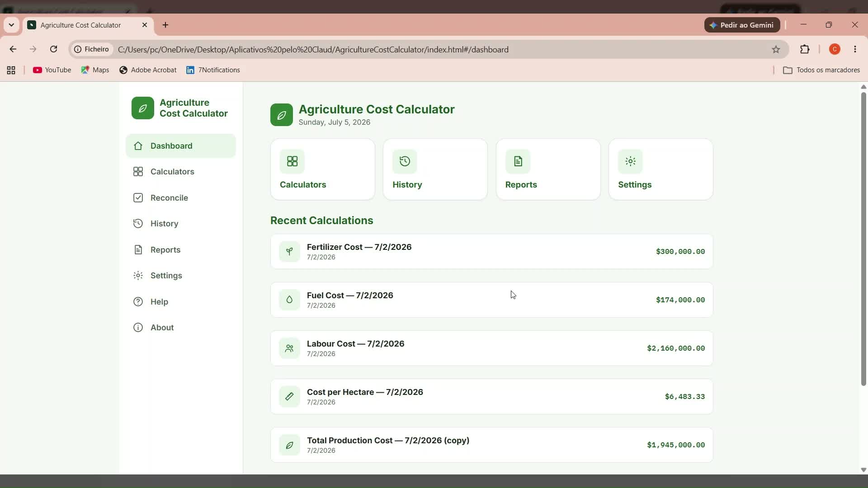Click the Recent Calculations heading
This screenshot has width=868, height=488.
[321, 221]
